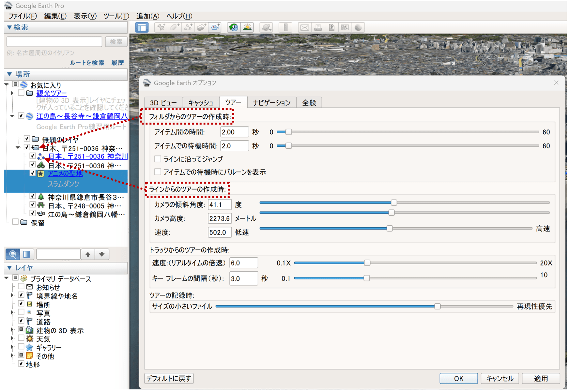This screenshot has height=392, width=570.
Task: Switch to the ナビゲーション tab
Action: [271, 103]
